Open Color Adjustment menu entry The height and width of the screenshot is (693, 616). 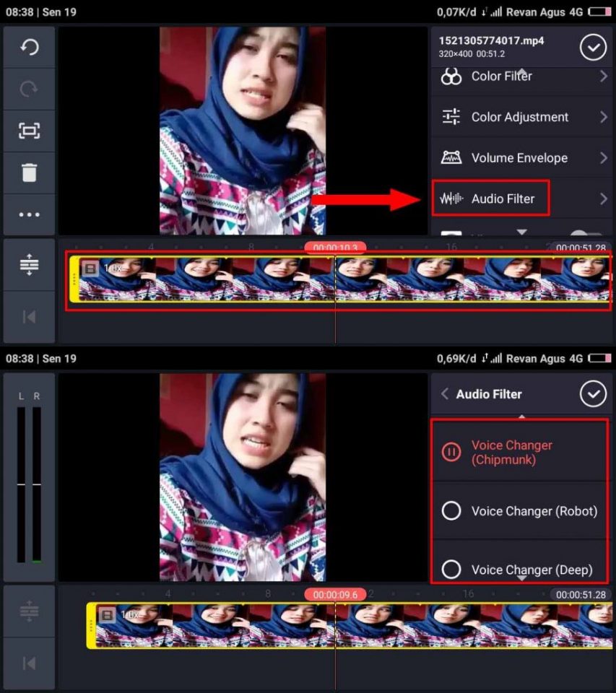pyautogui.click(x=524, y=117)
